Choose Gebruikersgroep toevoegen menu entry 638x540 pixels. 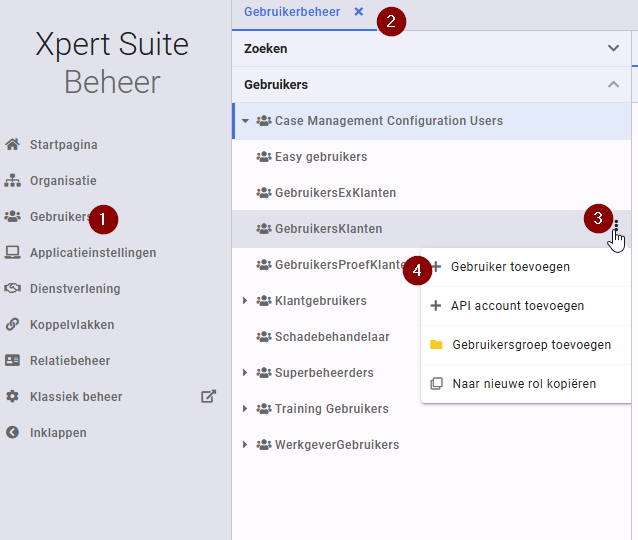(526, 345)
